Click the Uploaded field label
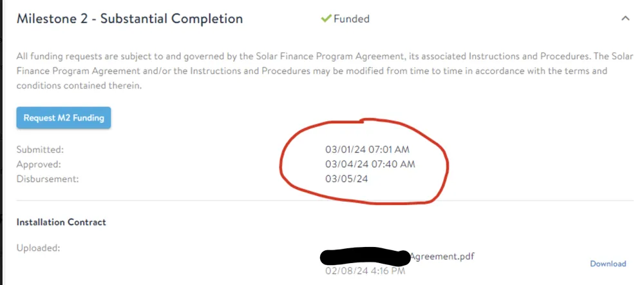The width and height of the screenshot is (644, 285). click(x=38, y=248)
